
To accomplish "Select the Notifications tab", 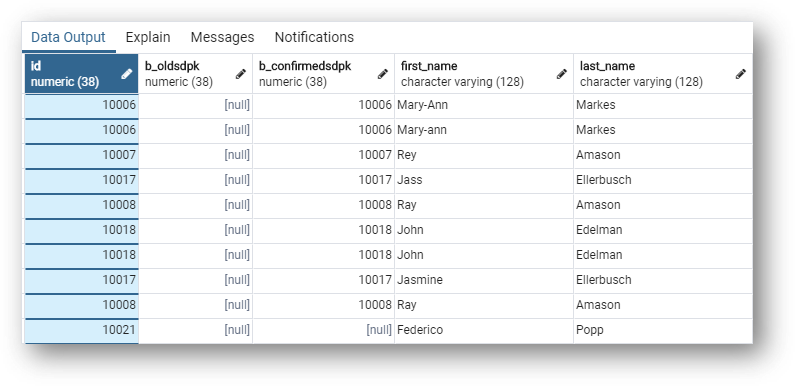I will [x=314, y=38].
